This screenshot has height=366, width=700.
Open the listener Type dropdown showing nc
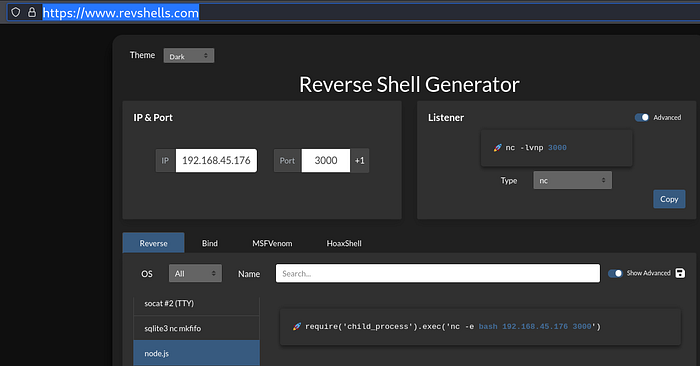pyautogui.click(x=572, y=180)
